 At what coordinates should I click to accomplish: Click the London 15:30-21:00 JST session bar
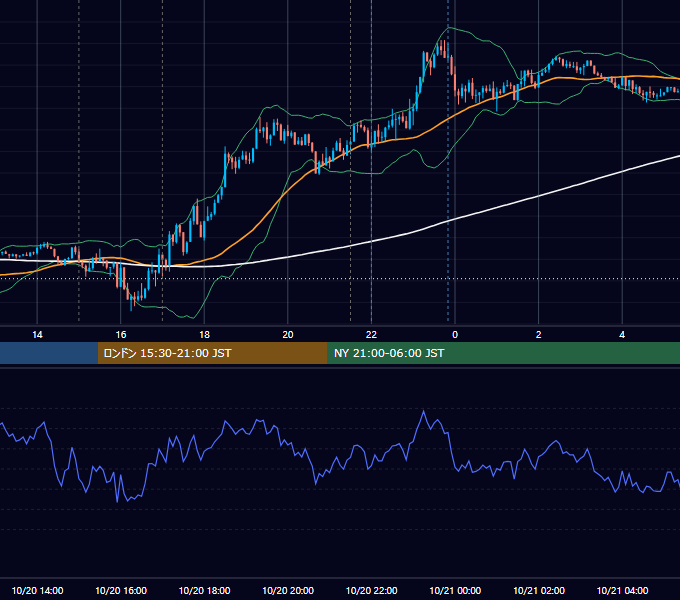click(x=212, y=353)
